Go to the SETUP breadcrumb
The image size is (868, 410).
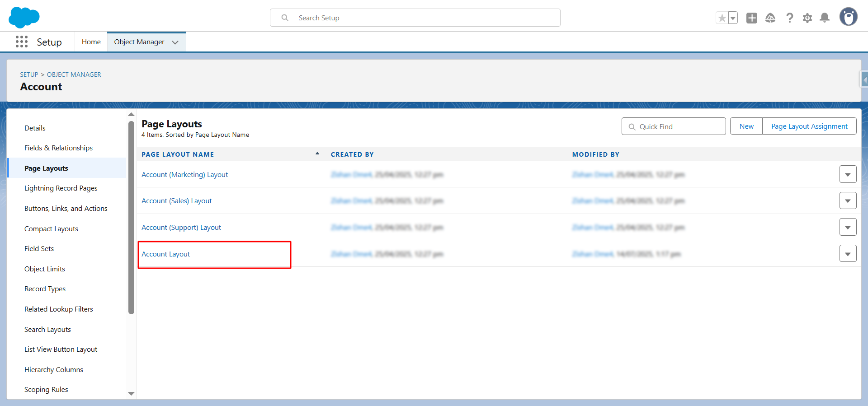[x=29, y=75]
